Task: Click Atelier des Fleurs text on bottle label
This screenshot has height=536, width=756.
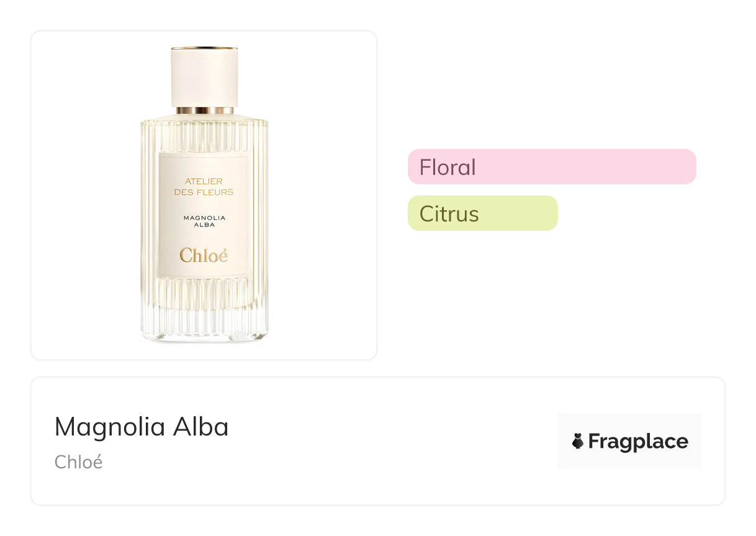Action: point(204,186)
